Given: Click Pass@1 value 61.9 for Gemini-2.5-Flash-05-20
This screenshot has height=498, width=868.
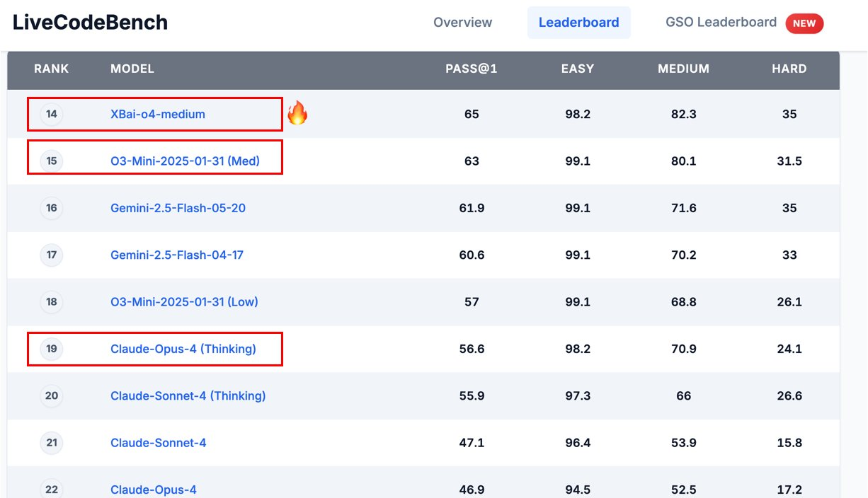Looking at the screenshot, I should pyautogui.click(x=472, y=208).
